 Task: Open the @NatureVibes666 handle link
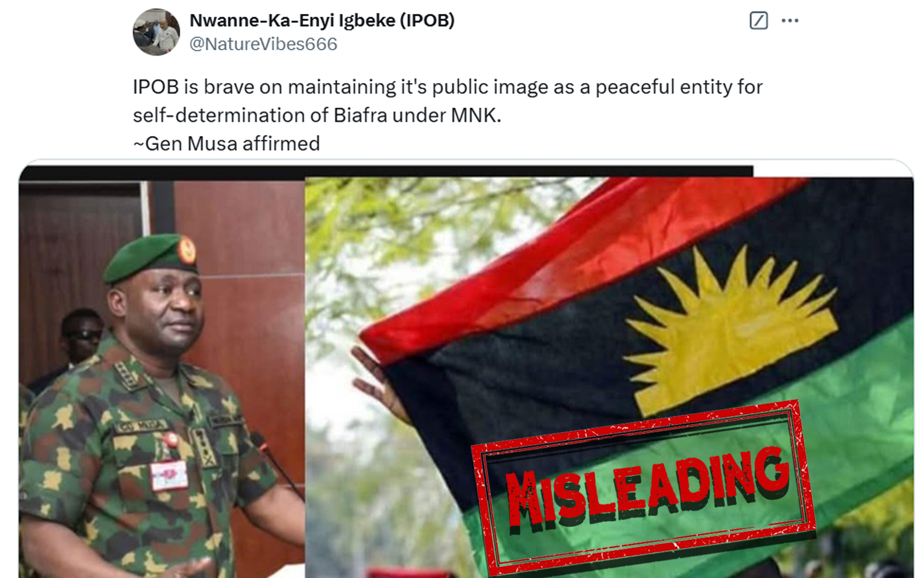click(x=264, y=44)
